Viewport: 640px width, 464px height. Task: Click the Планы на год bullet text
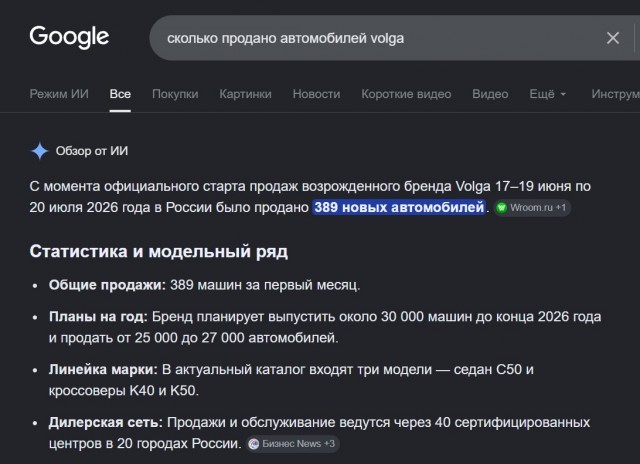tap(325, 327)
